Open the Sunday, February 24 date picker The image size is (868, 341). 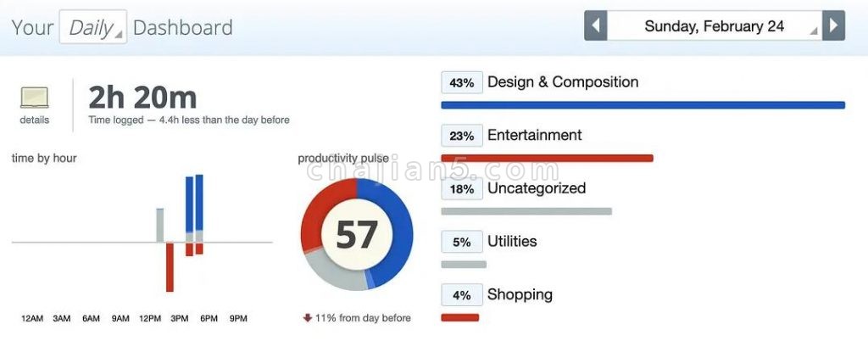coord(715,25)
